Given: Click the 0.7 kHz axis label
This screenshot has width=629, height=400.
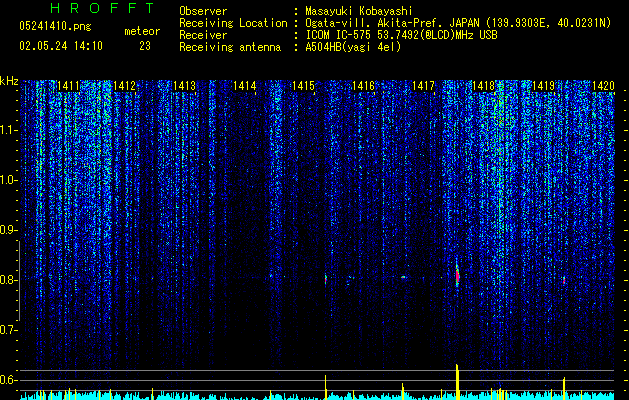Looking at the screenshot, I should click(x=7, y=330).
